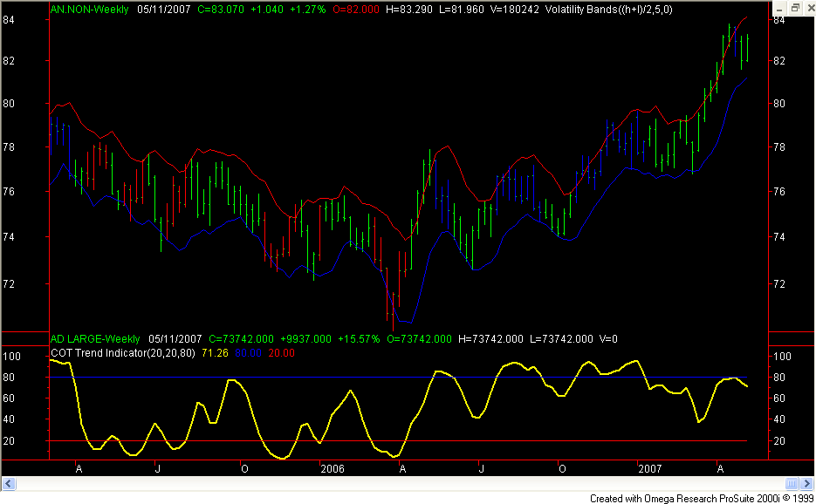Select the Volatility Bands indicator label
The image size is (816, 504).
point(609,10)
